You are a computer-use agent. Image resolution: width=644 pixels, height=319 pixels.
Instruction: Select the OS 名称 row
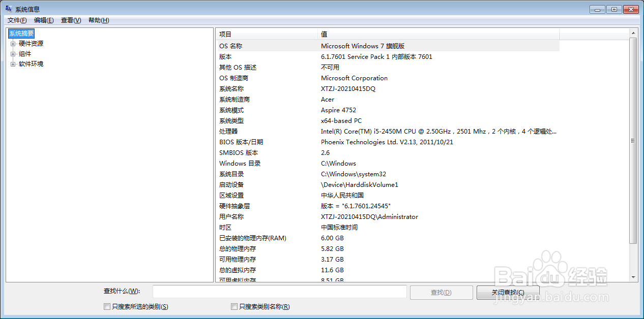click(x=388, y=46)
